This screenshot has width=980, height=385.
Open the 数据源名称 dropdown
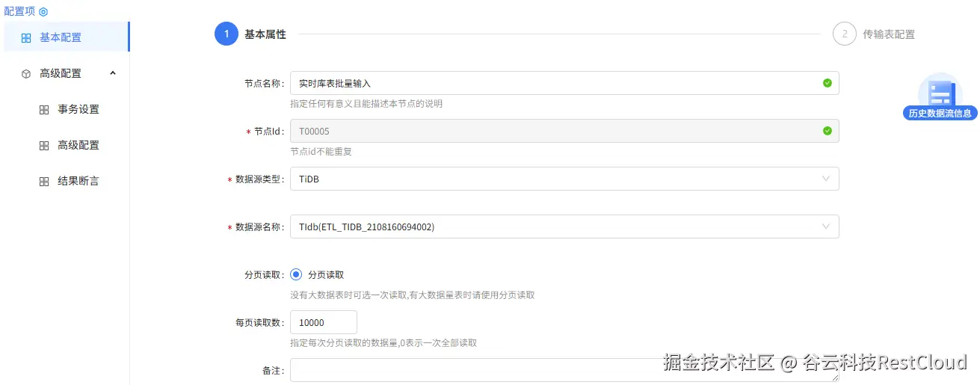click(x=564, y=227)
